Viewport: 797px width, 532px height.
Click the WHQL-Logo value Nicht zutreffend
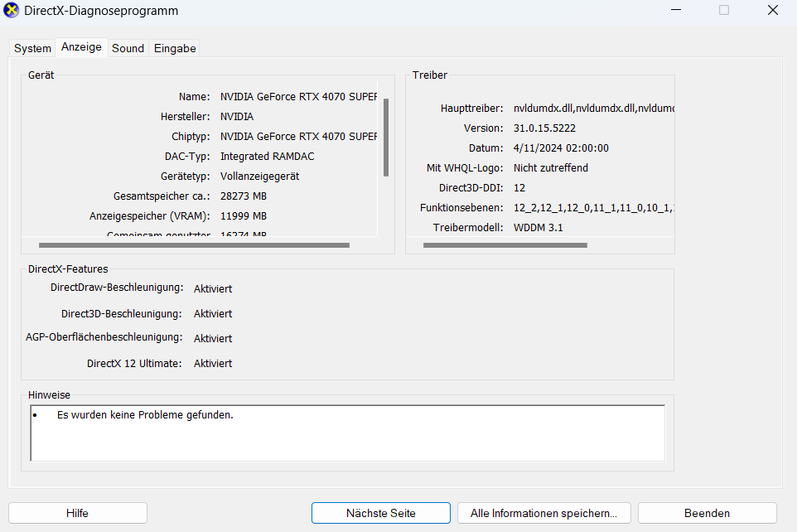click(x=550, y=168)
